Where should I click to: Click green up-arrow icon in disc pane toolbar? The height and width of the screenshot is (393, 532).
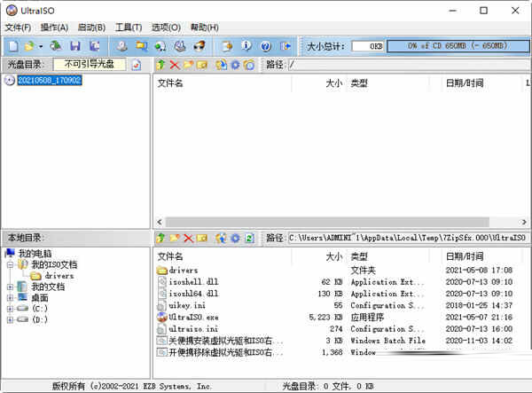[160, 65]
